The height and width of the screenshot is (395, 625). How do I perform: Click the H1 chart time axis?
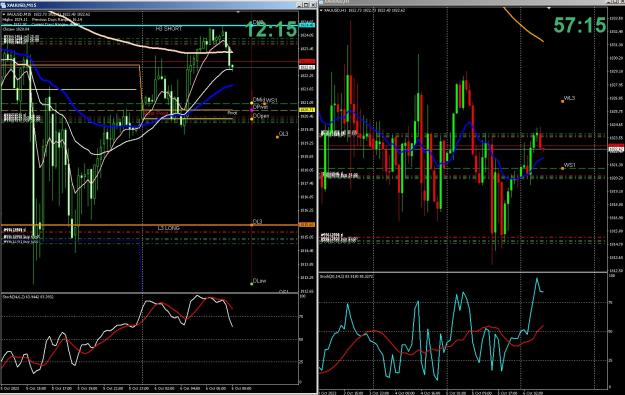click(x=463, y=392)
